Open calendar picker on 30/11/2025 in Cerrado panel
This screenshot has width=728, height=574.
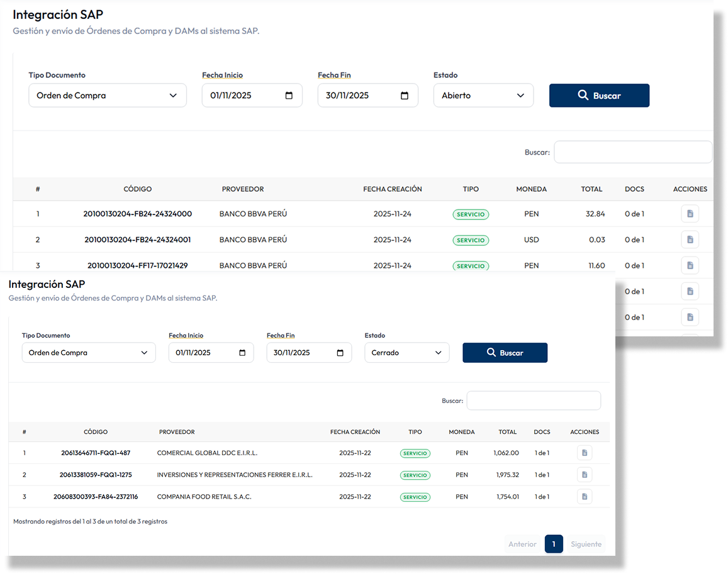point(340,353)
